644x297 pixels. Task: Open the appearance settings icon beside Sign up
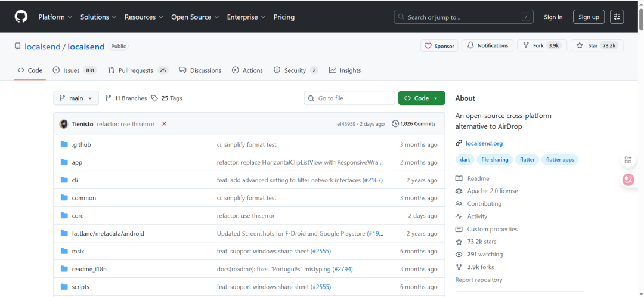click(x=617, y=17)
